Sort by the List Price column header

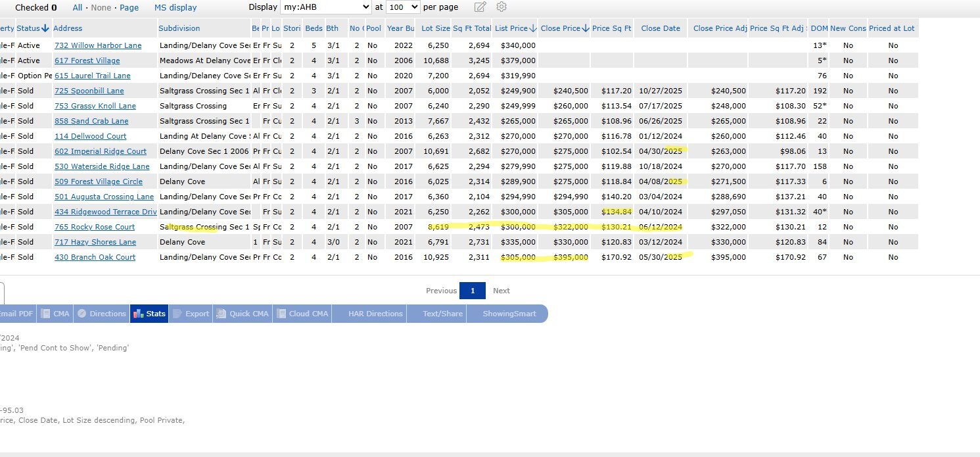point(511,28)
